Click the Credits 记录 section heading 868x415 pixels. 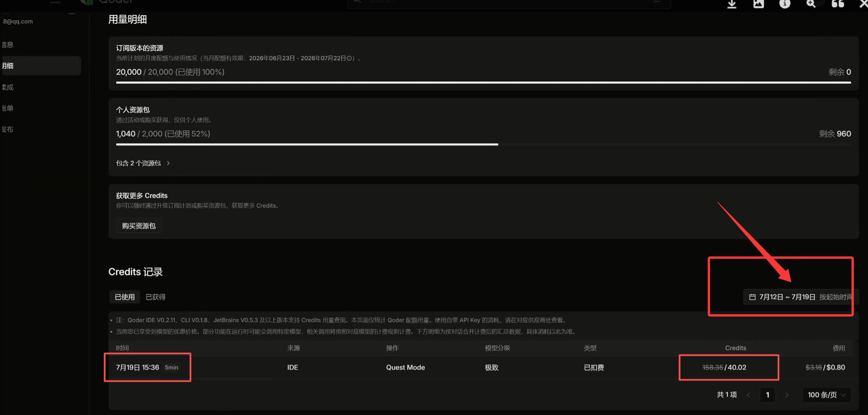click(135, 272)
